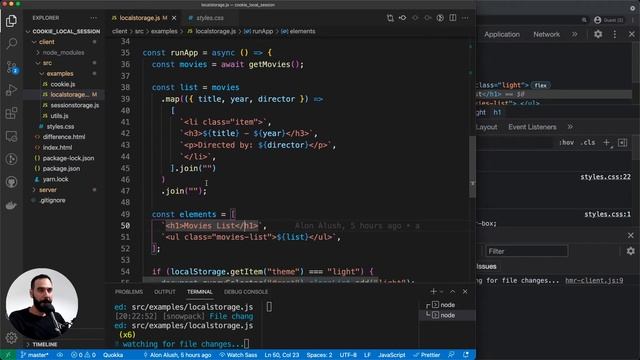
Task: Click new style rule plus icon
Action: (x=607, y=142)
